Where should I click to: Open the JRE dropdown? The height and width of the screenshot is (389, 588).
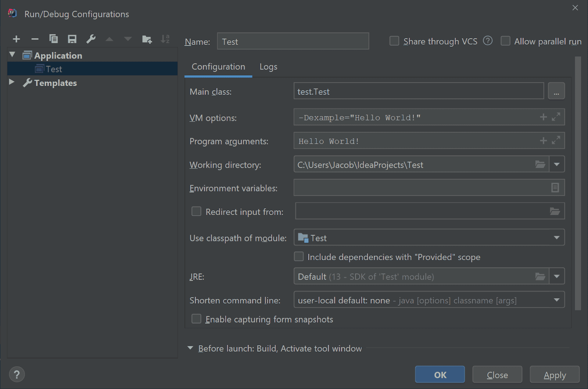(x=557, y=276)
